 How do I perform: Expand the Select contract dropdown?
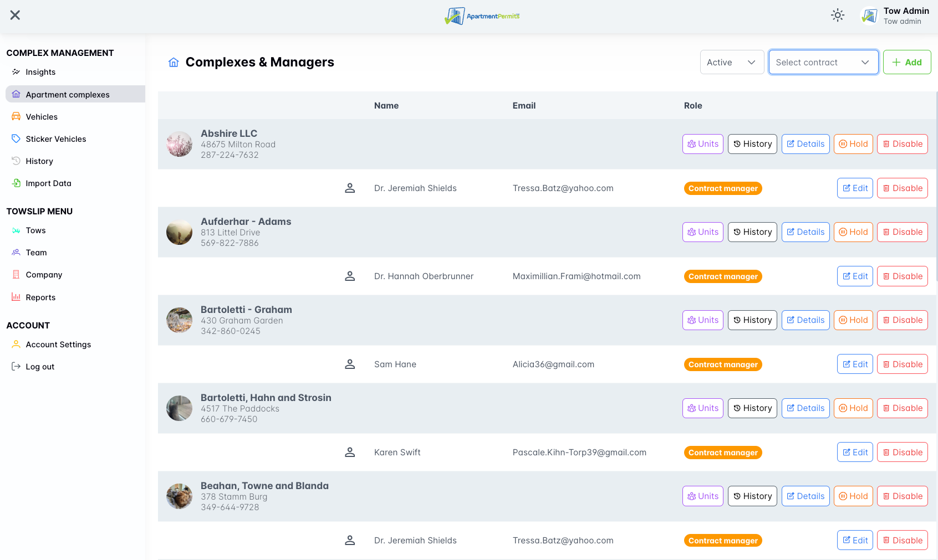[823, 63]
